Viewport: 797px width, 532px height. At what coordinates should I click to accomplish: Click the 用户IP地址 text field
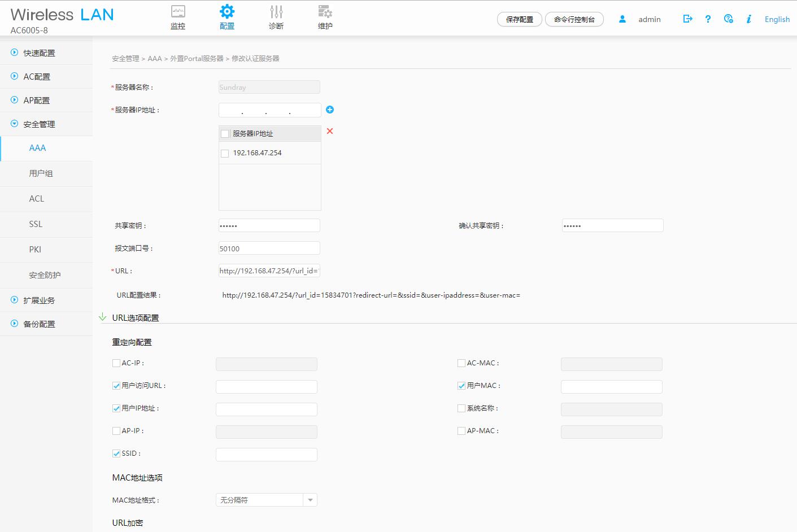[x=267, y=409]
